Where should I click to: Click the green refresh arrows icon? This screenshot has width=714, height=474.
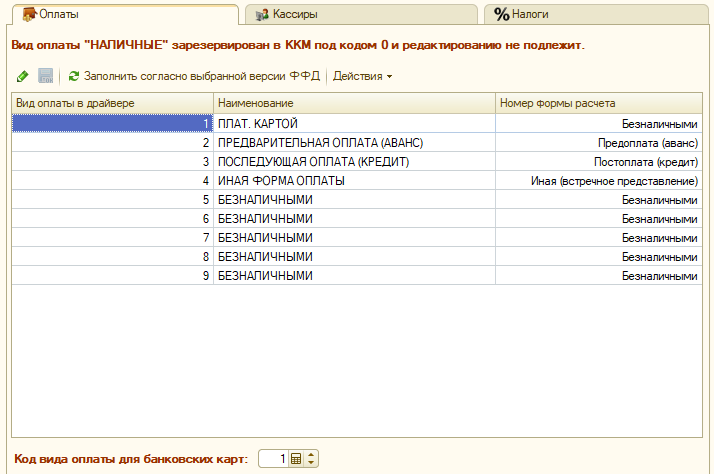tap(74, 76)
